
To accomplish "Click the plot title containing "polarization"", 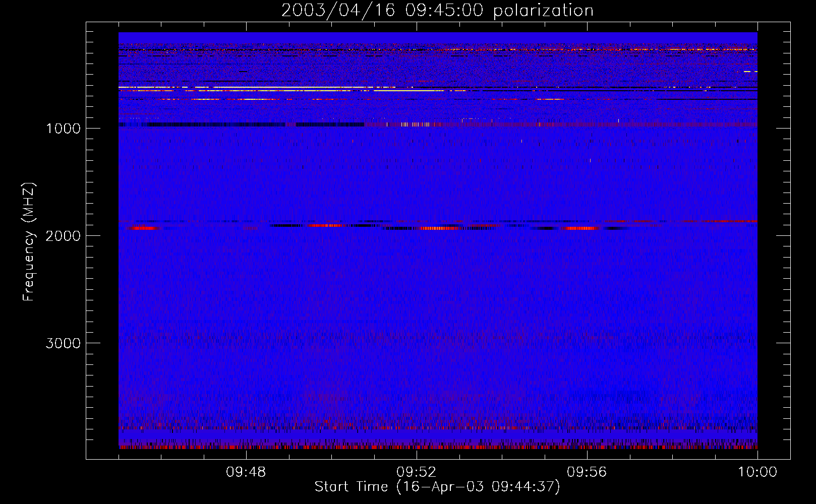I will [437, 11].
